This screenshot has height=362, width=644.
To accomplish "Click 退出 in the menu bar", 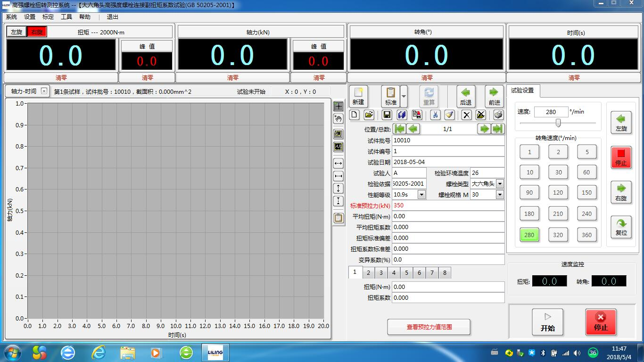I will coord(113,16).
